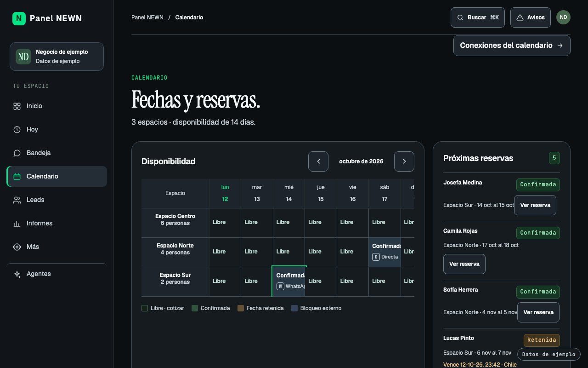Click Libre cell for Espacio Norte on mar 13
The height and width of the screenshot is (368, 588).
click(x=257, y=252)
